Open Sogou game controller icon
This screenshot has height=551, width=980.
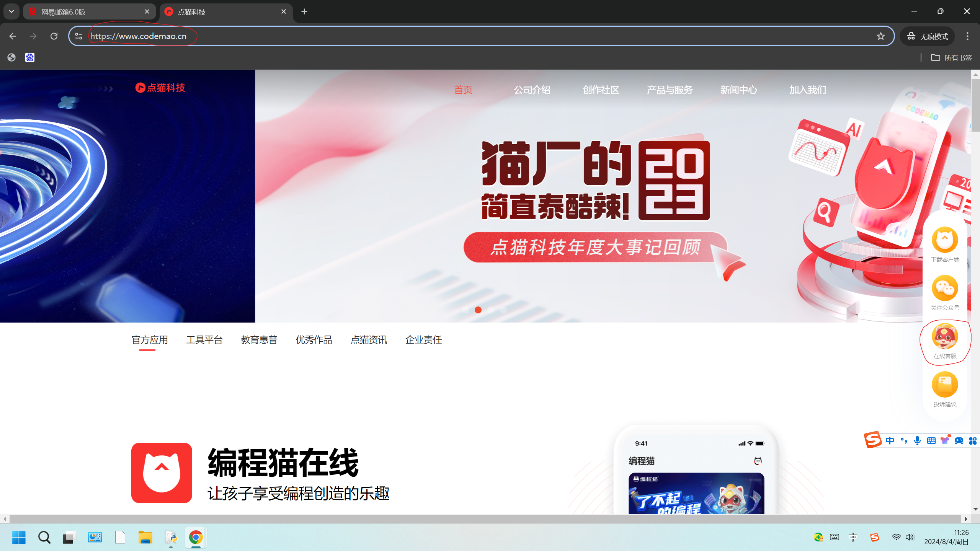coord(959,441)
